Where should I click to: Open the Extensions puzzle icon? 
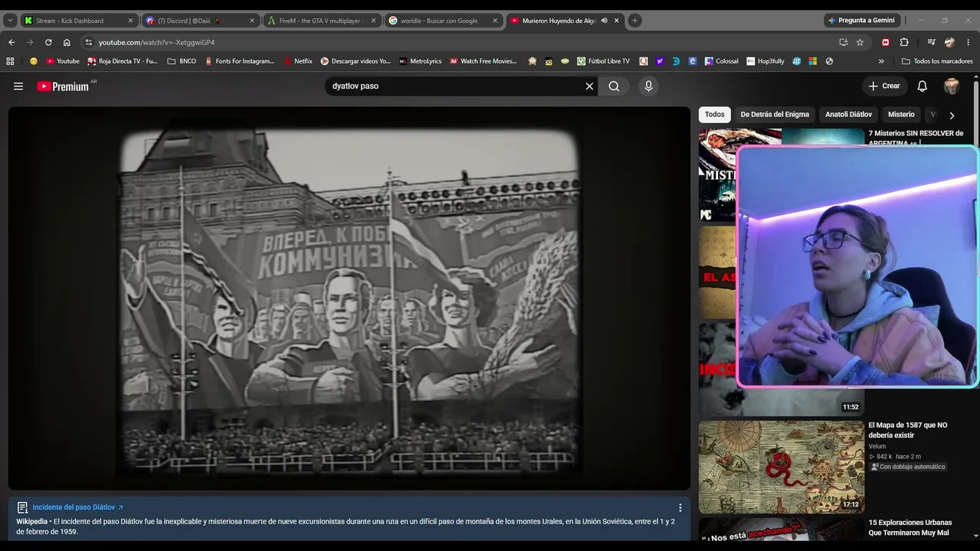pyautogui.click(x=904, y=42)
